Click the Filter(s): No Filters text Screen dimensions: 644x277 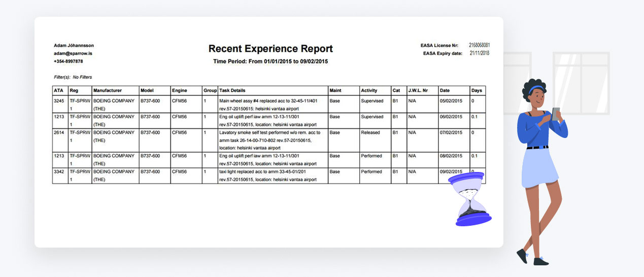(73, 77)
